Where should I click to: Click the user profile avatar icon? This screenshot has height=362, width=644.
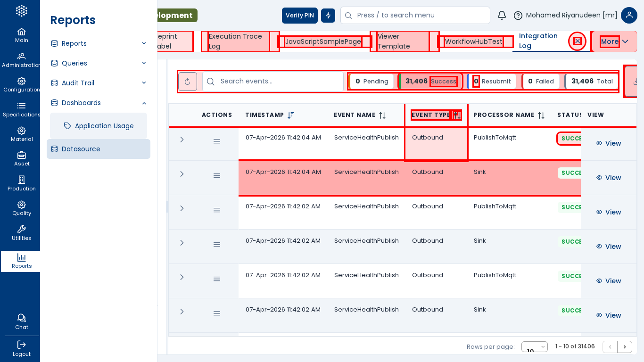[629, 15]
